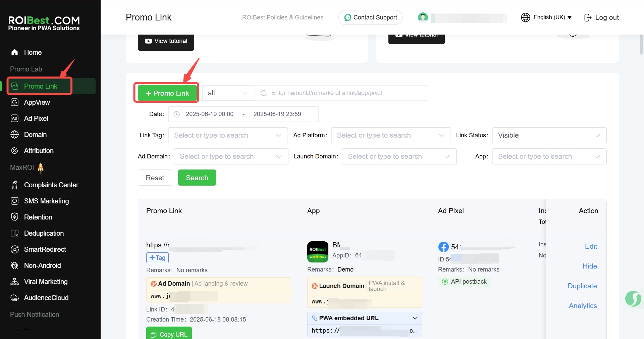
Task: Open SMS Marketing in sidebar
Action: point(46,201)
